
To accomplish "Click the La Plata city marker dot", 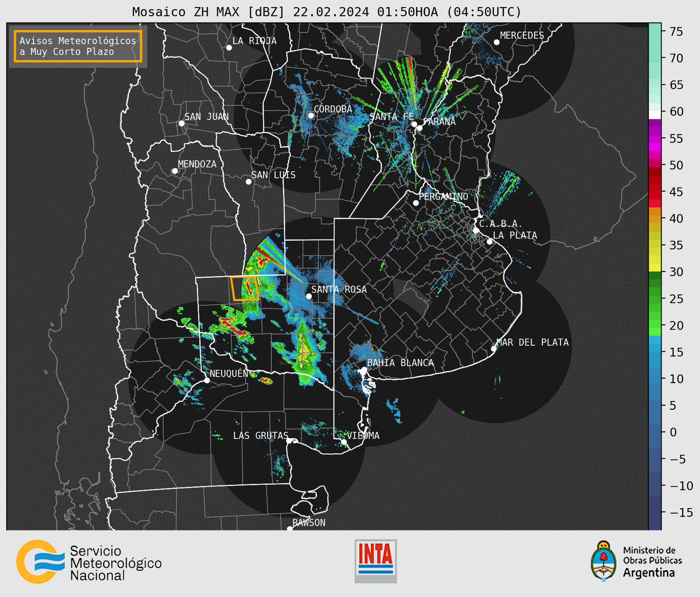I will pos(490,242).
